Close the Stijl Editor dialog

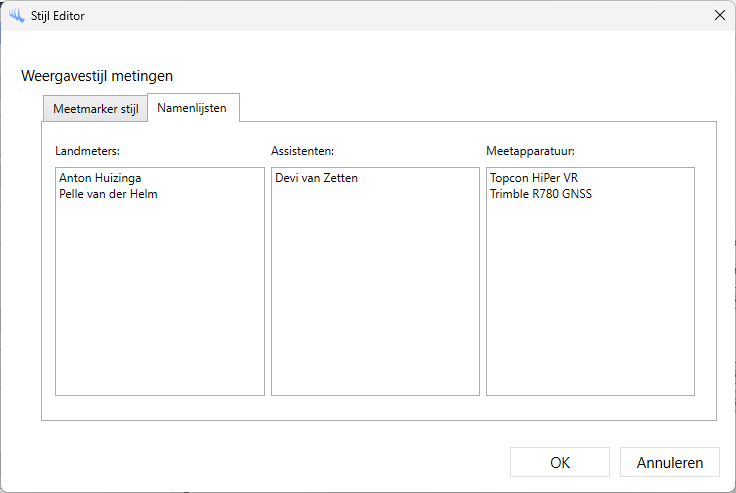tap(719, 15)
